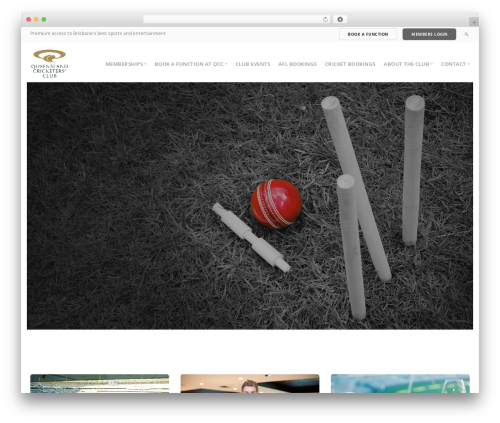Screen dimensions: 500x423
Task: Click the green maximize window dot
Action: pyautogui.click(x=44, y=19)
